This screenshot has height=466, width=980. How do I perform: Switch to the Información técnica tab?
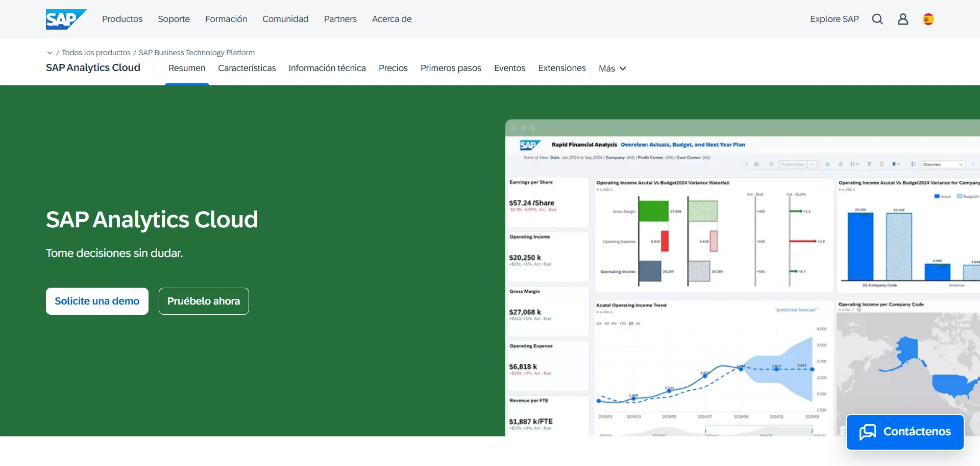point(327,68)
